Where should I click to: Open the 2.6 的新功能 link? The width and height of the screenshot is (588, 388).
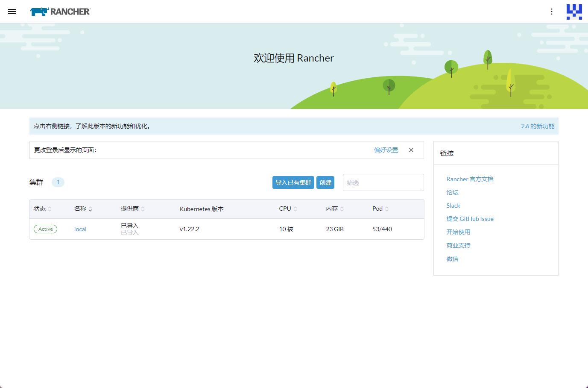[538, 126]
